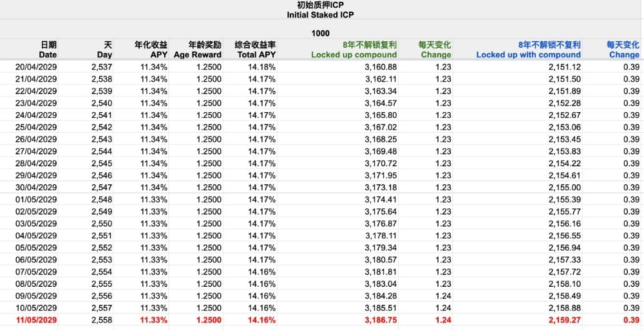644x330 pixels.
Task: Select the green Change column header
Action: click(x=435, y=50)
